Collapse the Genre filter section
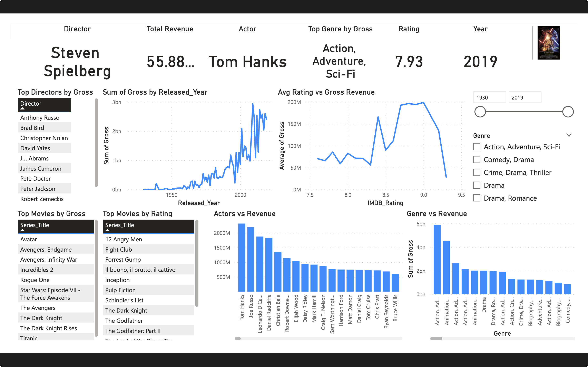Image resolution: width=588 pixels, height=367 pixels. pos(569,135)
